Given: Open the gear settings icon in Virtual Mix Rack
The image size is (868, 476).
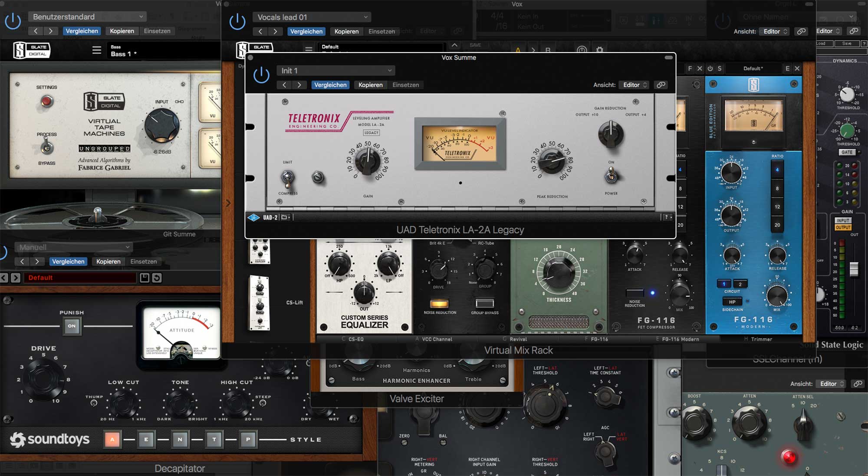Looking at the screenshot, I should 600,50.
